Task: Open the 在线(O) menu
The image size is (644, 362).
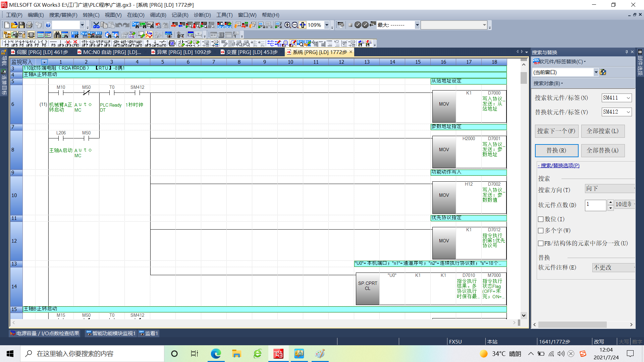Action: tap(136, 15)
